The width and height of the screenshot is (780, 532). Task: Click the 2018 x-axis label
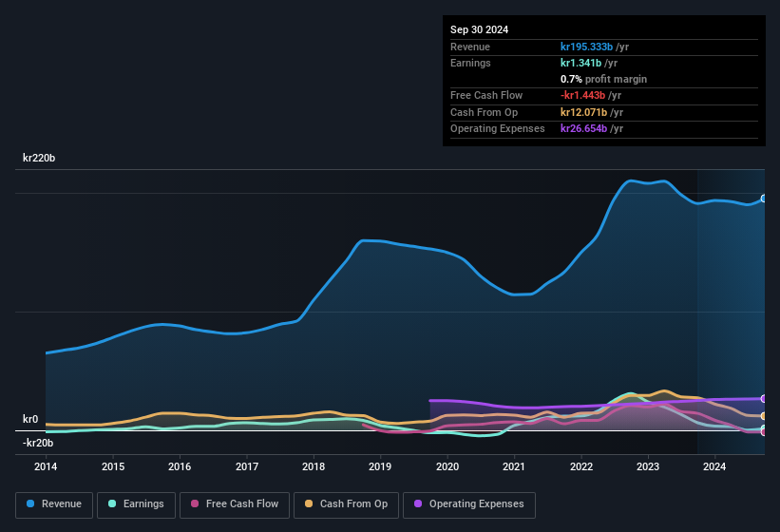[x=314, y=466]
